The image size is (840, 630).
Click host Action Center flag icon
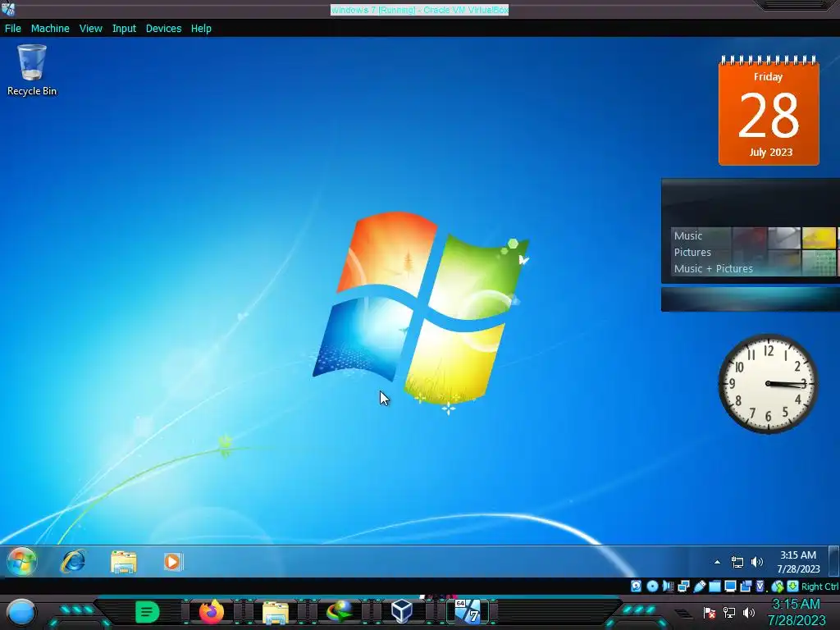[x=710, y=612]
